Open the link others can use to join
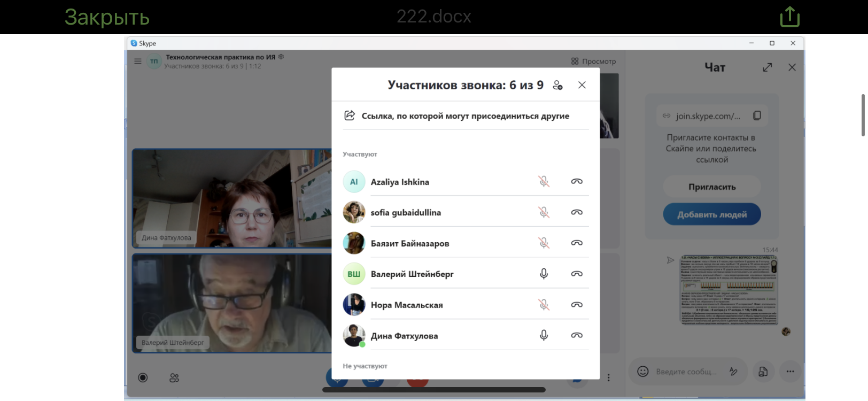The height and width of the screenshot is (401, 868). (x=465, y=116)
